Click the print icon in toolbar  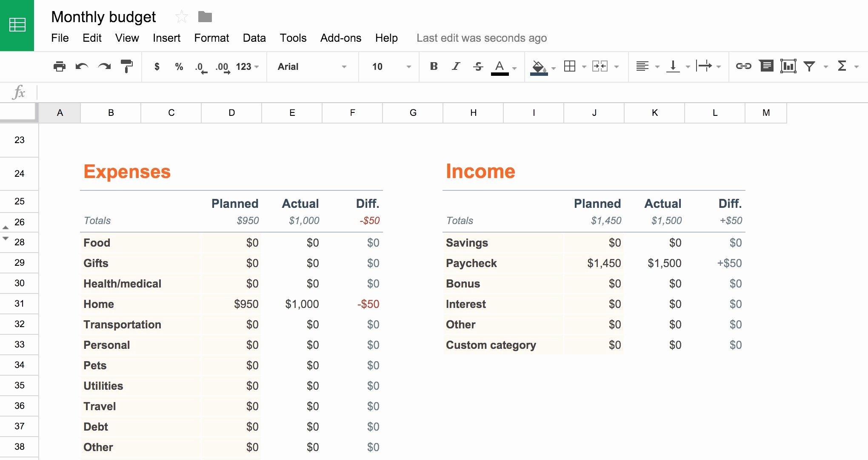[59, 67]
